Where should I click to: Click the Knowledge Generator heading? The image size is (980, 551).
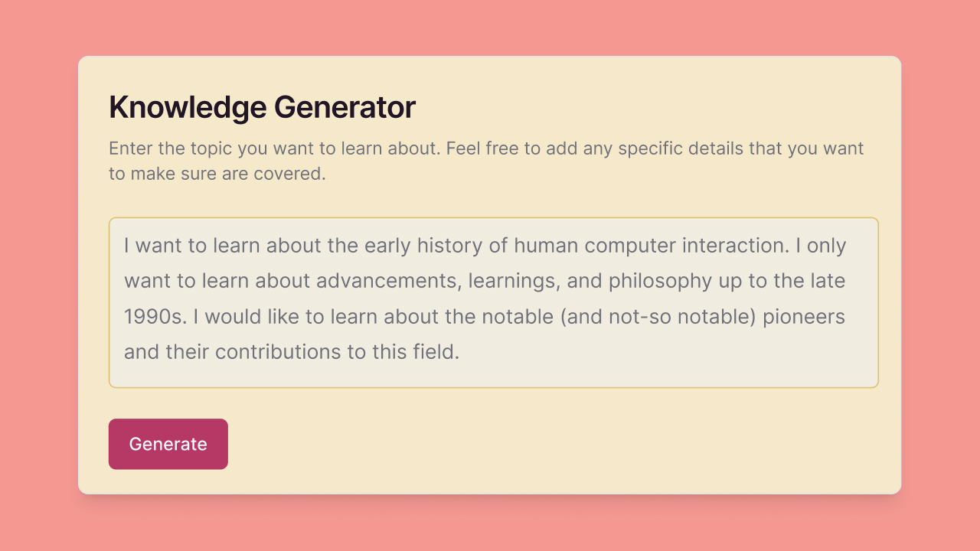coord(262,107)
